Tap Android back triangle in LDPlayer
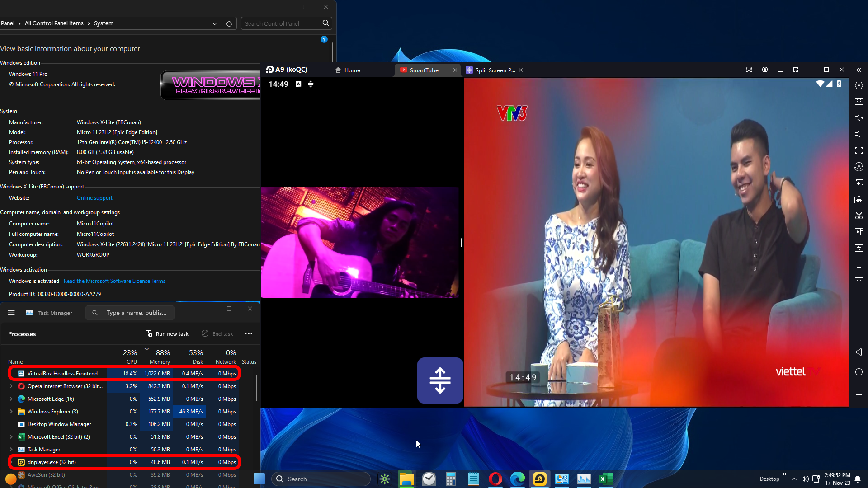 point(859,352)
